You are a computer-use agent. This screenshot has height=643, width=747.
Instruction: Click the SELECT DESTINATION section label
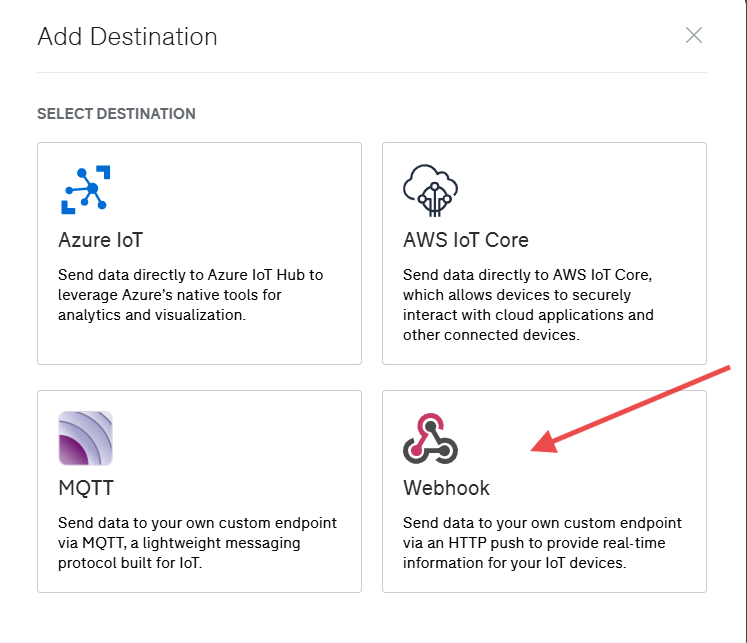(x=116, y=114)
